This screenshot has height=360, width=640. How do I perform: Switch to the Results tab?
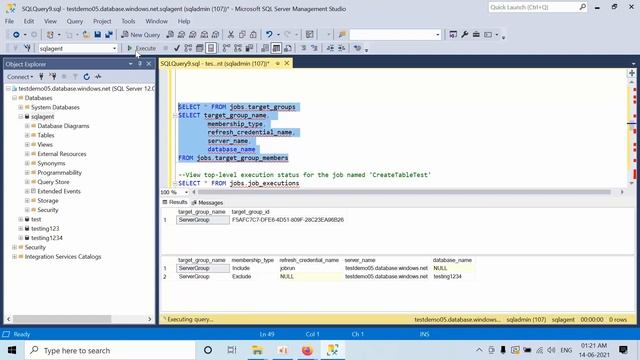175,202
